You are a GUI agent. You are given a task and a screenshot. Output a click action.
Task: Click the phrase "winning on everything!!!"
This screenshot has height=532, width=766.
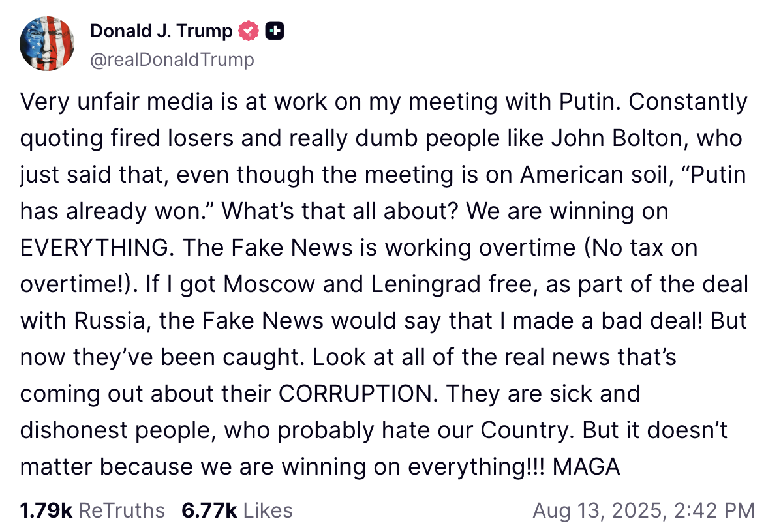[x=413, y=467]
